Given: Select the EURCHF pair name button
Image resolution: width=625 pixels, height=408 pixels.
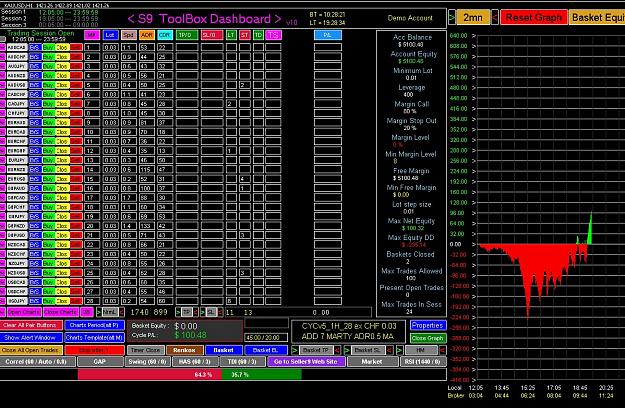Looking at the screenshot, I should [17, 141].
